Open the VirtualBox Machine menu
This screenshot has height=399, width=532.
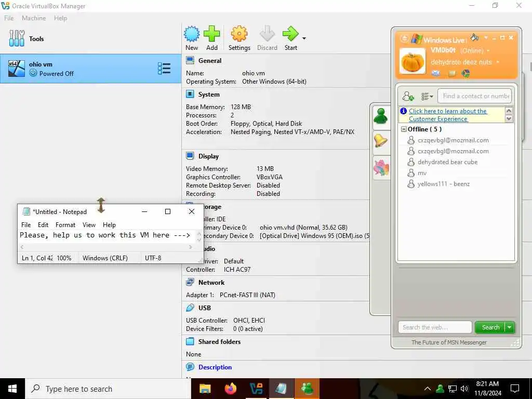pos(34,18)
